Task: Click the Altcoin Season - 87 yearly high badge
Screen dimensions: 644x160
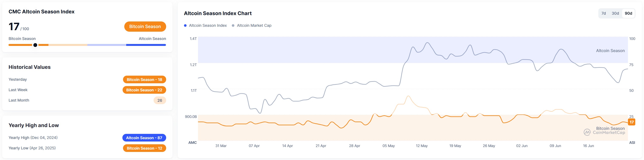Action: [x=144, y=138]
